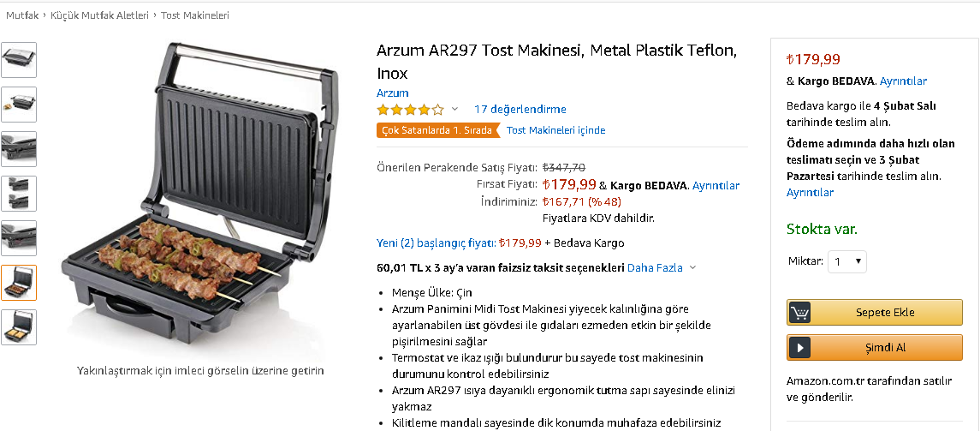
Task: Select the second thumbnail with sandwich
Action: 19,105
